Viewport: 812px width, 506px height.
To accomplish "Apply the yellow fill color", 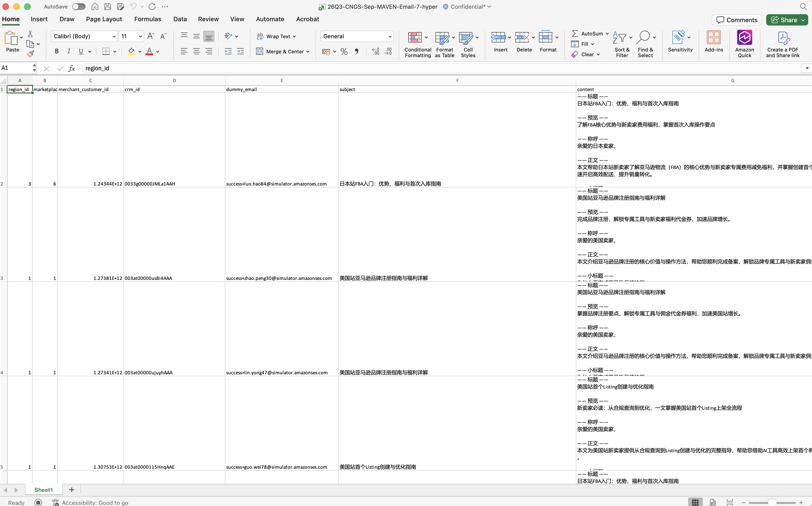I will [131, 51].
